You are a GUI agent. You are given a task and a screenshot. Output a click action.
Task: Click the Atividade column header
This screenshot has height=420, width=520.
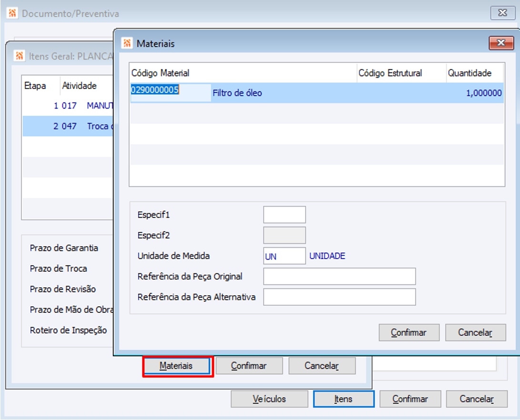(x=79, y=86)
